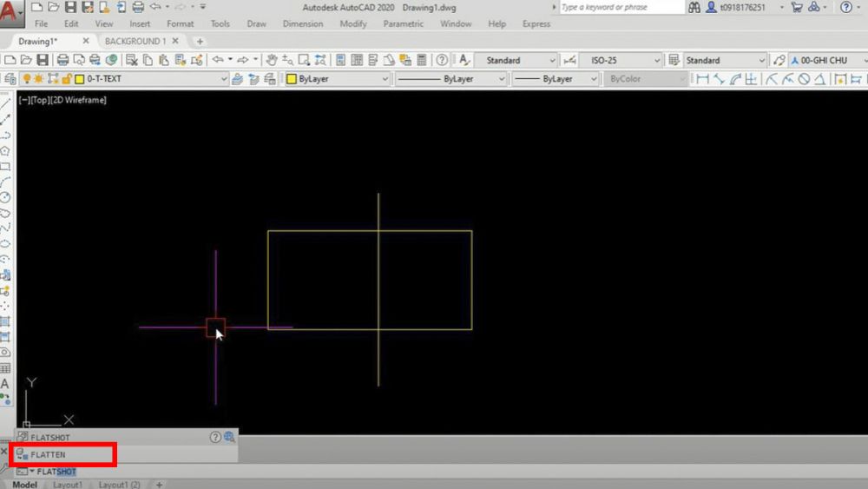
Task: Click the yellow layer color swatch
Action: coord(79,79)
